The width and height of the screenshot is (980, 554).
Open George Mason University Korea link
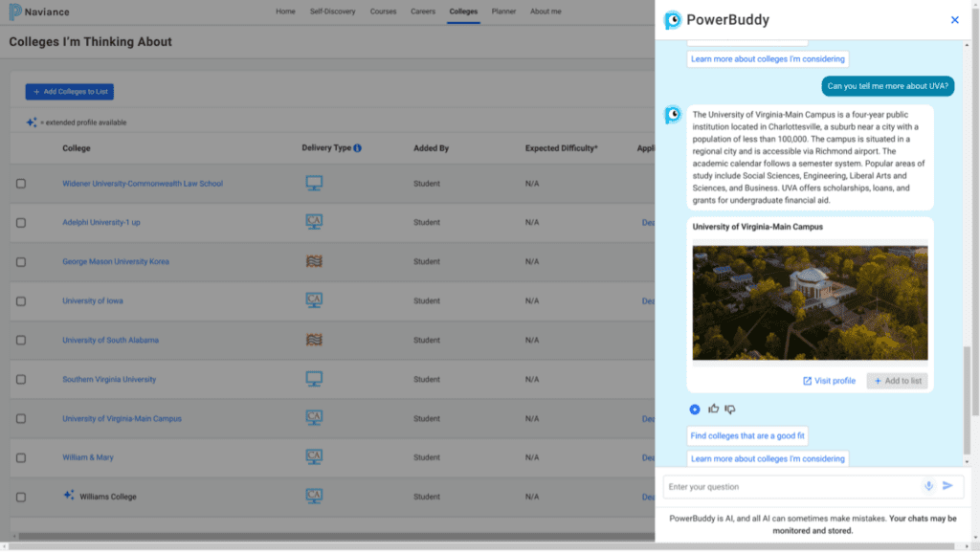click(116, 262)
